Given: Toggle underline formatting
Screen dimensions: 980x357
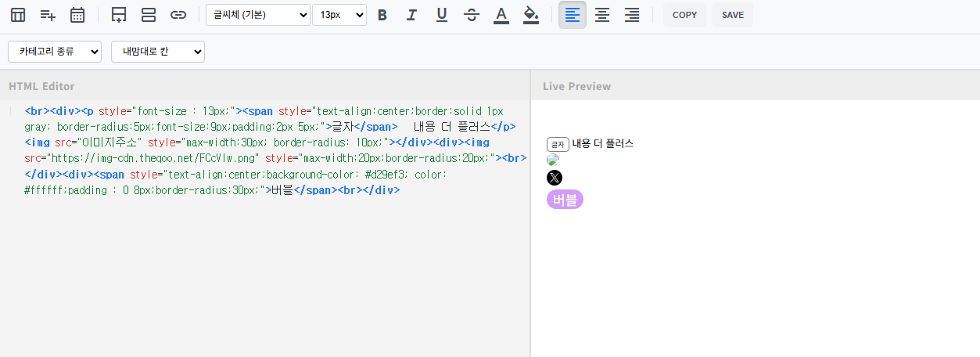Looking at the screenshot, I should point(441,15).
